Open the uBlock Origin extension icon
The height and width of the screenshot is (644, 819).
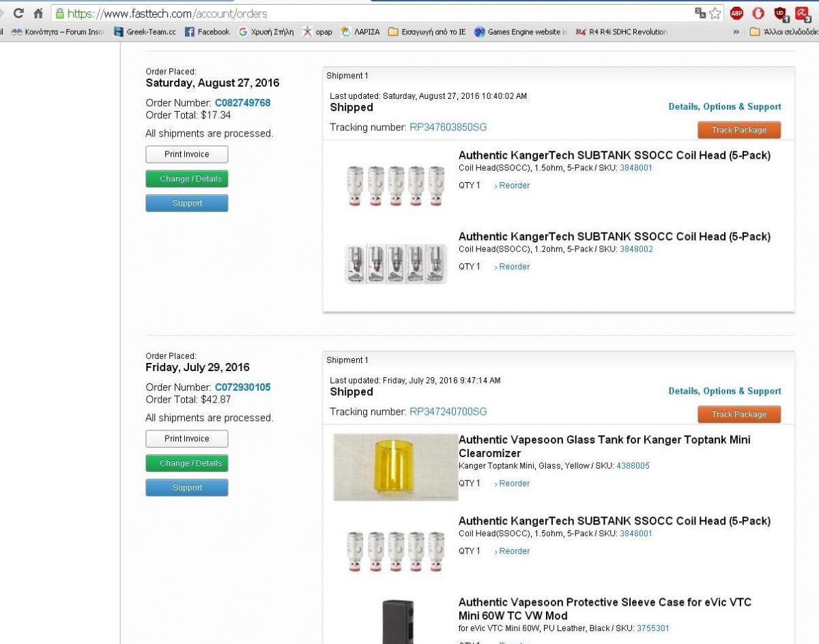780,13
